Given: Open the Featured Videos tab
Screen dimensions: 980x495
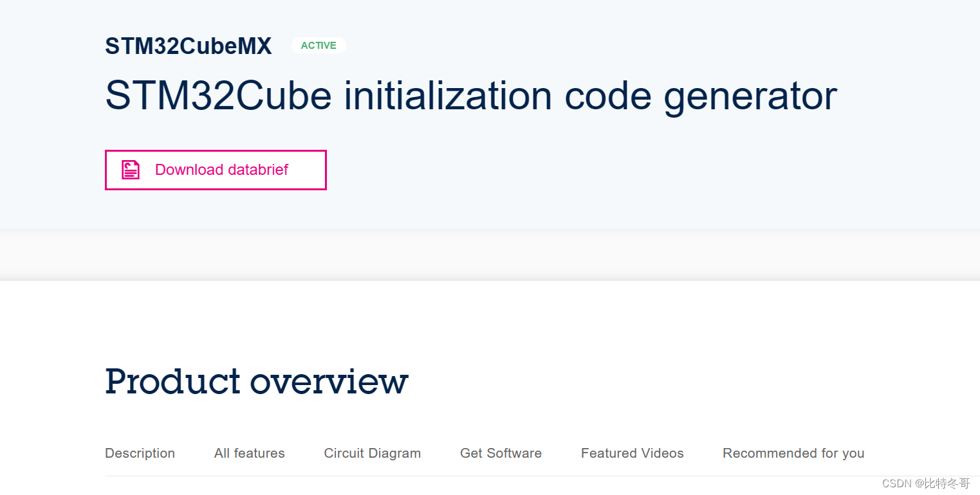Looking at the screenshot, I should 633,453.
